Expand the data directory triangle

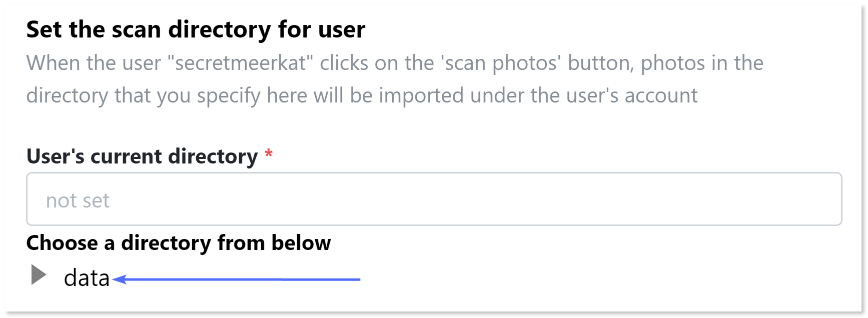[x=39, y=275]
